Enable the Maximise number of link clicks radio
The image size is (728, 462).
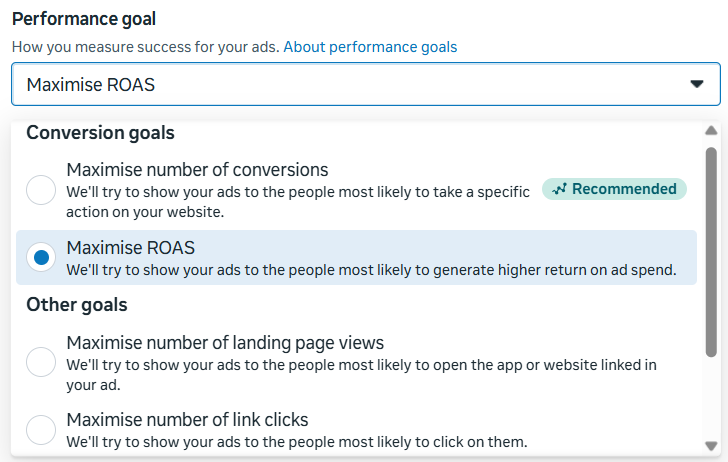[41, 430]
